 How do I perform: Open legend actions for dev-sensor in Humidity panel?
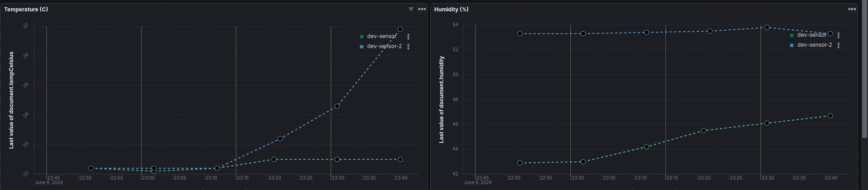pyautogui.click(x=839, y=35)
